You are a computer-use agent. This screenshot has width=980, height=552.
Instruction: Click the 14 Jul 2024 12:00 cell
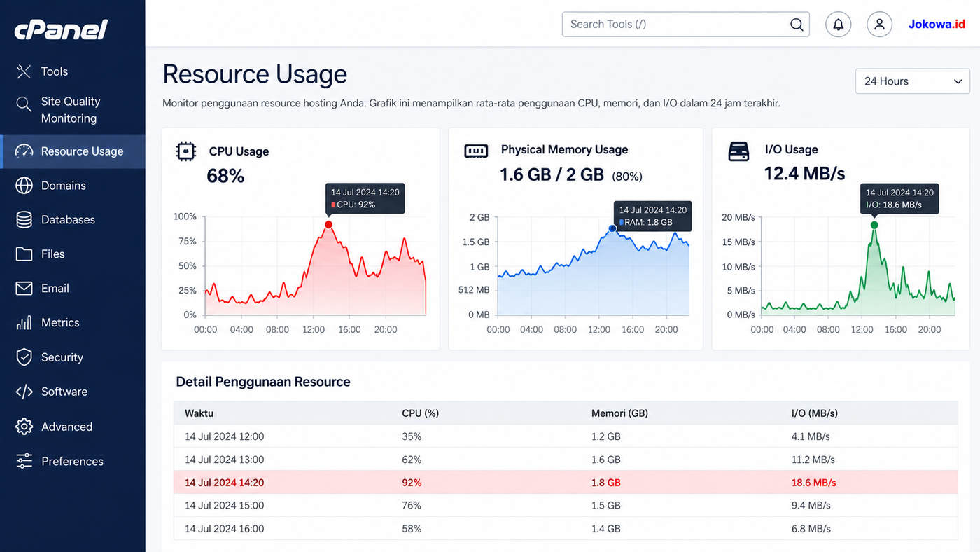click(225, 436)
